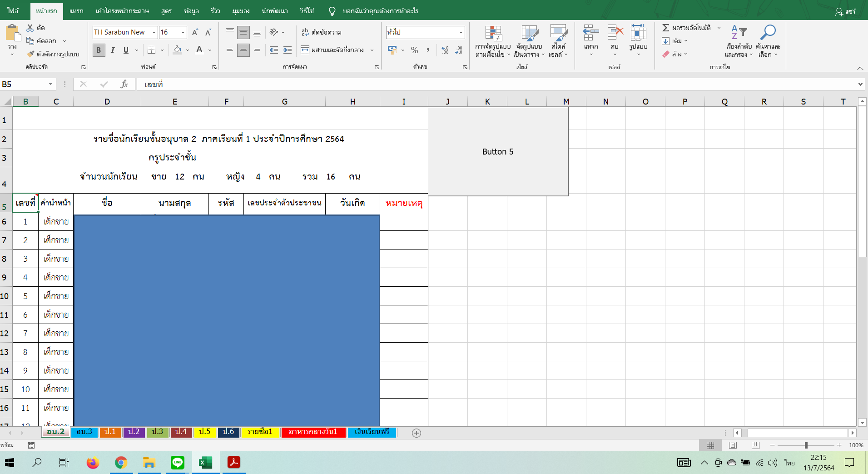Select the อาหารกลางวัน1 sheet tab
Viewport: 868px width, 474px height.
(x=313, y=432)
